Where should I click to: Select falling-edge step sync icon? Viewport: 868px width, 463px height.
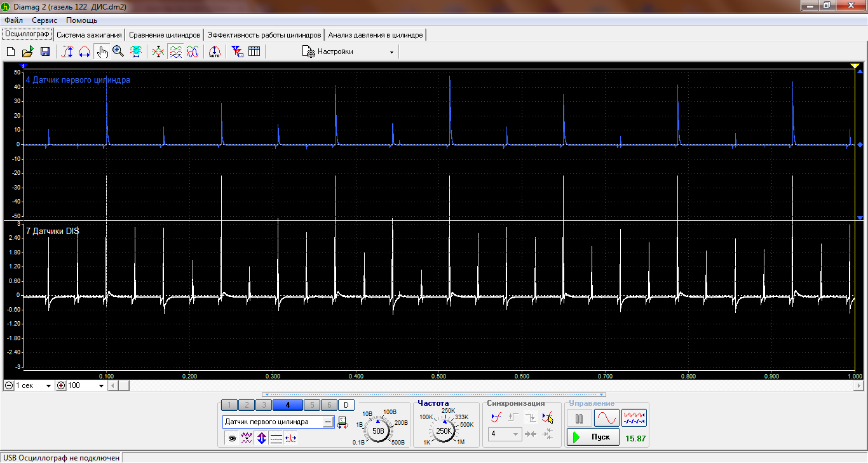coord(531,418)
